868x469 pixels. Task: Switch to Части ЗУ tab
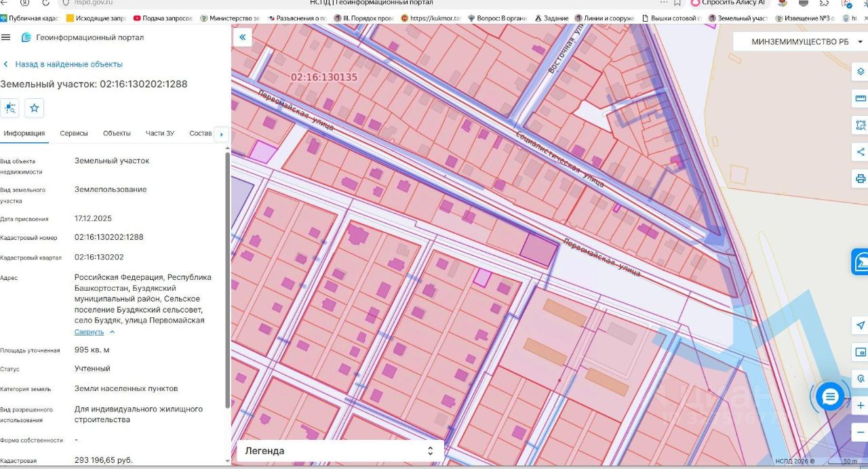coord(160,133)
